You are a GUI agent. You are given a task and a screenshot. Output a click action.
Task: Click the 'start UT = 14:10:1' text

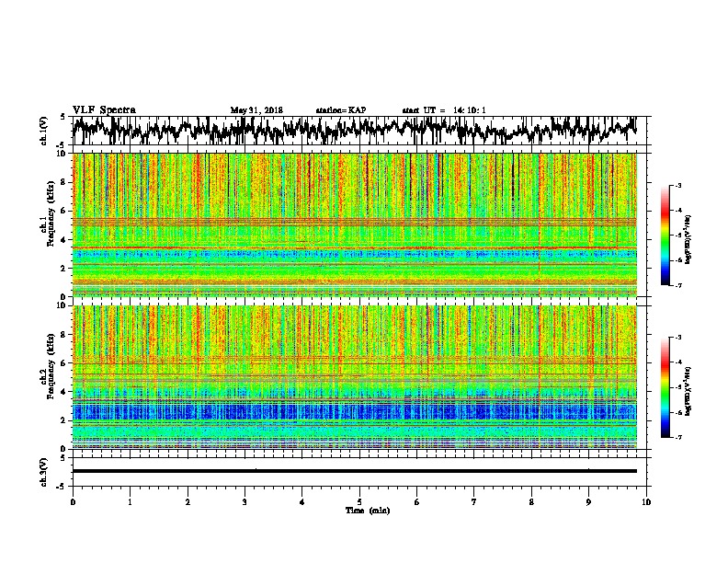[444, 110]
